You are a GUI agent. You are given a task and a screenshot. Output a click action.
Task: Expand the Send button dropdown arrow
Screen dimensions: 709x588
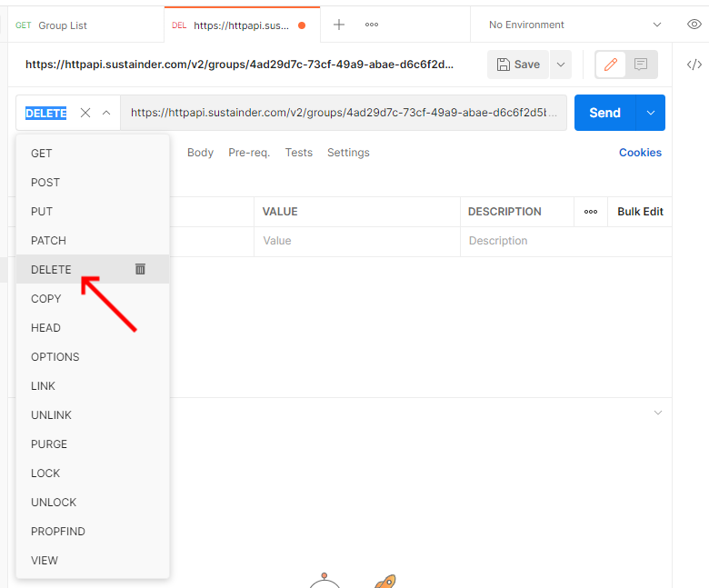pyautogui.click(x=651, y=113)
